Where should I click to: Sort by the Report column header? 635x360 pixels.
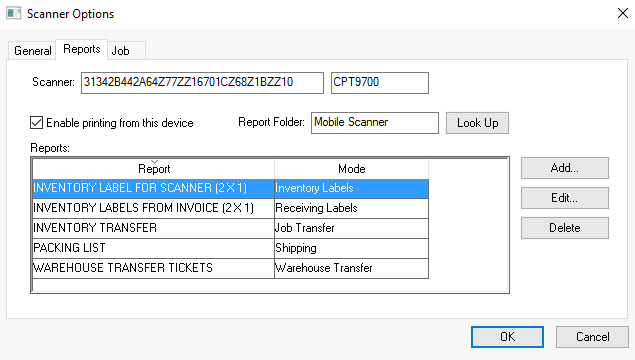click(153, 169)
